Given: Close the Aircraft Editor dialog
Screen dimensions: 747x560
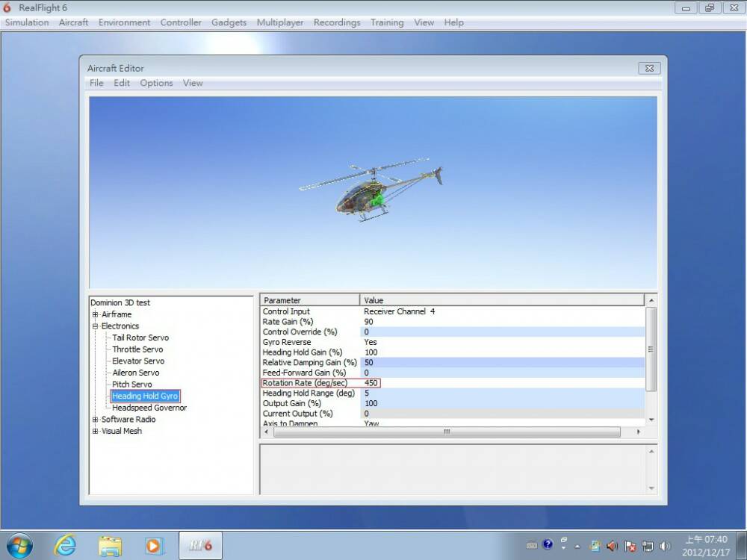Looking at the screenshot, I should click(649, 68).
